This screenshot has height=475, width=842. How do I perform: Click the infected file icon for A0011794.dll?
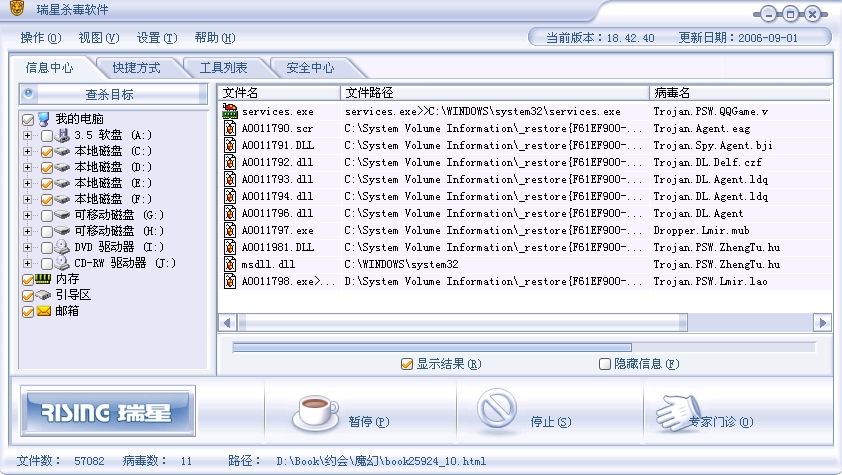pos(230,196)
